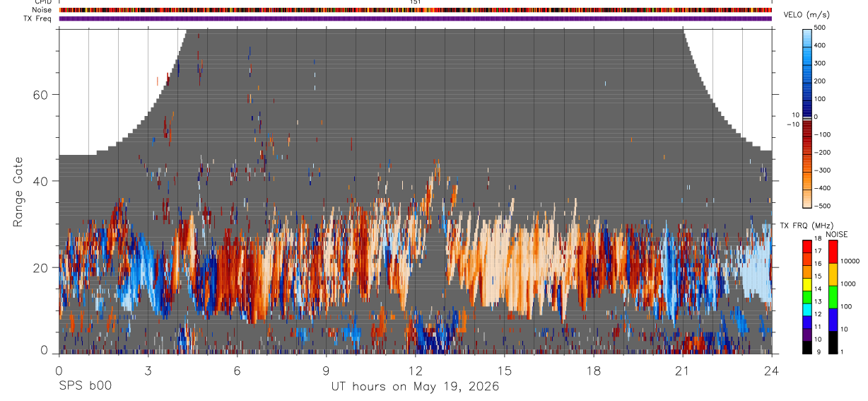
Task: Click the x-axis tick label '12'
Action: point(415,371)
